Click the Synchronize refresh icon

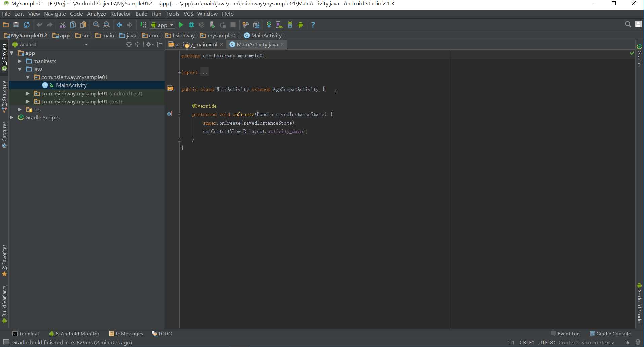click(x=27, y=25)
